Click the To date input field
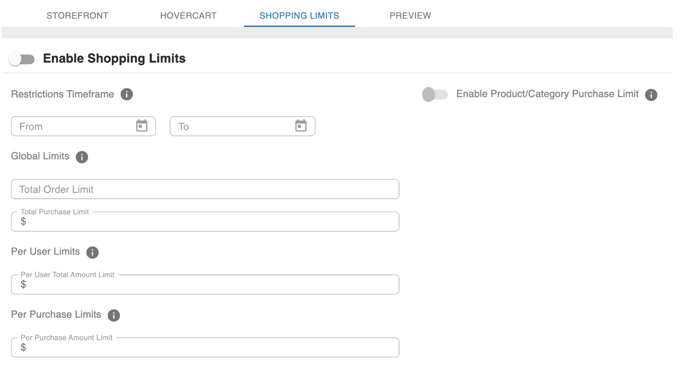 click(x=242, y=126)
